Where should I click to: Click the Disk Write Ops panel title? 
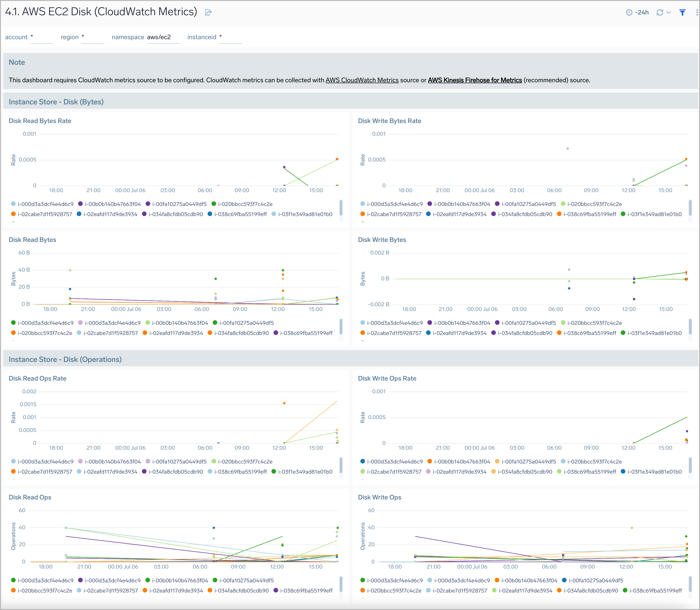click(380, 497)
